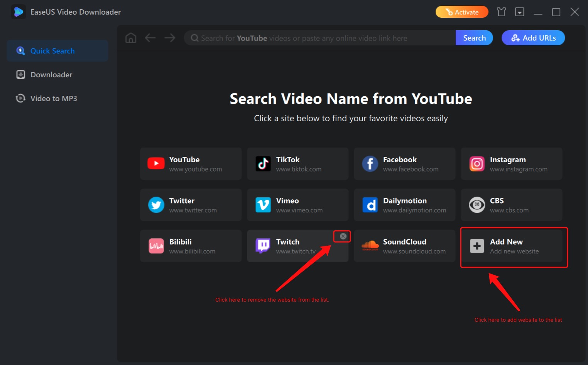The width and height of the screenshot is (588, 365).
Task: Open the Downloader sidebar tab
Action: (x=57, y=75)
